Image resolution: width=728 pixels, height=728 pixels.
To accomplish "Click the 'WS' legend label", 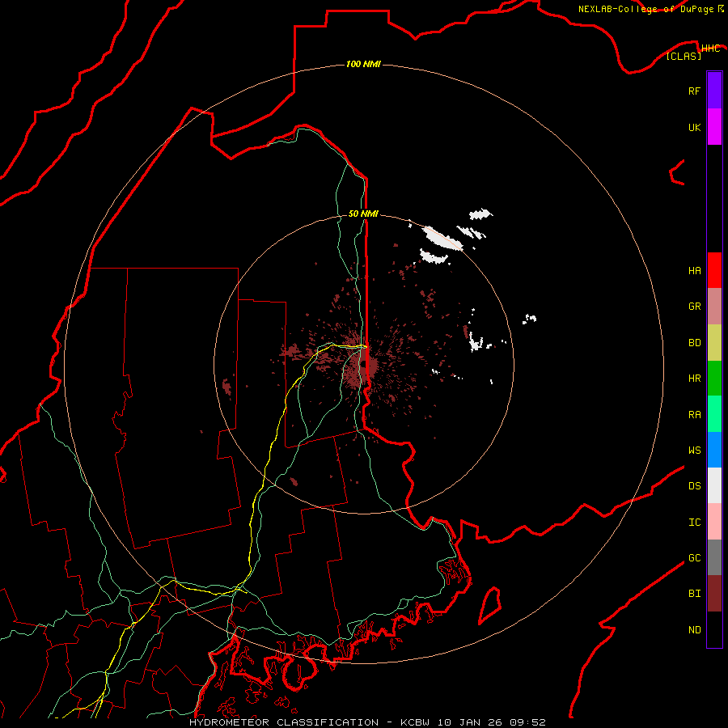I will tap(694, 450).
